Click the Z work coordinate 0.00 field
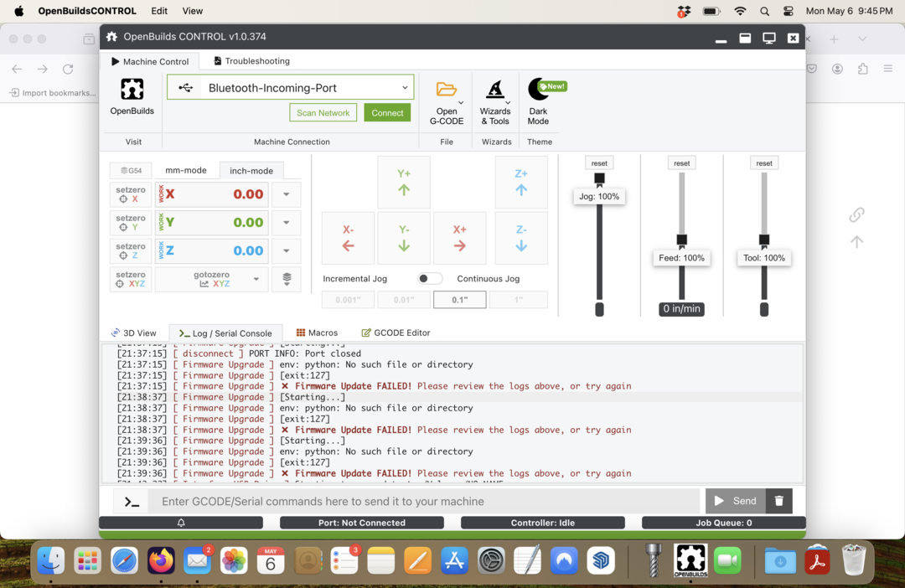Screen dimensions: 905x588 212,251
